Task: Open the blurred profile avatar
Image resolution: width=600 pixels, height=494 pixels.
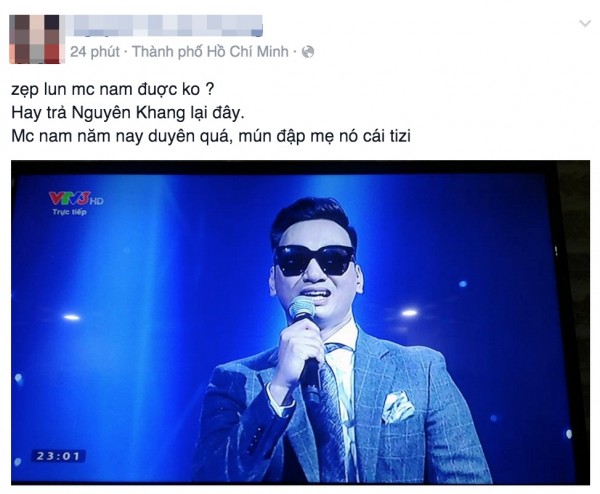Action: point(34,39)
